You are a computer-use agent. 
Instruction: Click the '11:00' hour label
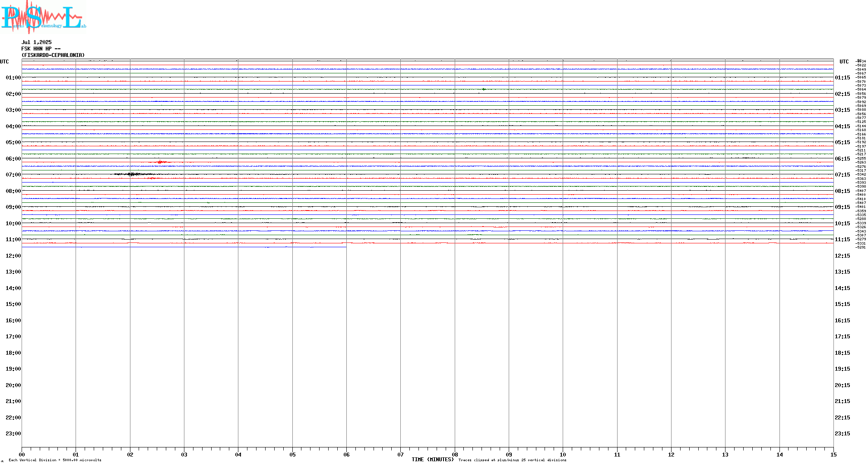(13, 239)
